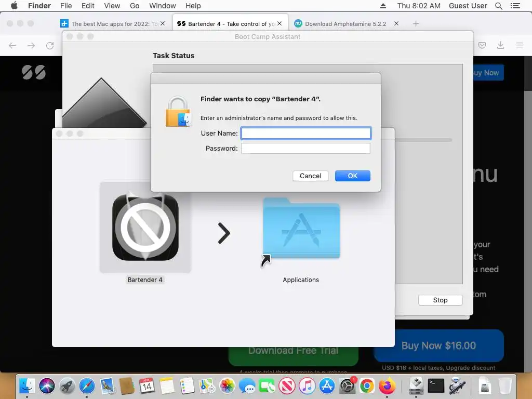Open the Help menu
This screenshot has height=399, width=532.
(x=193, y=6)
